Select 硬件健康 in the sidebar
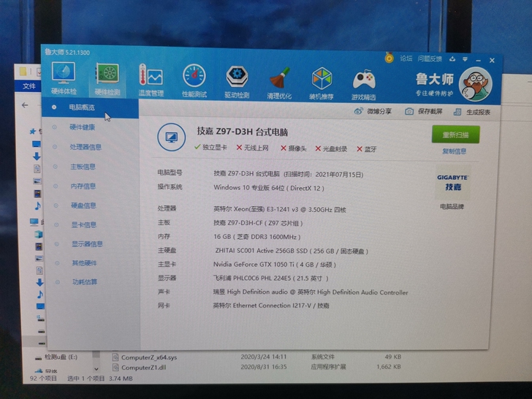Image resolution: width=532 pixels, height=399 pixels. pyautogui.click(x=82, y=127)
